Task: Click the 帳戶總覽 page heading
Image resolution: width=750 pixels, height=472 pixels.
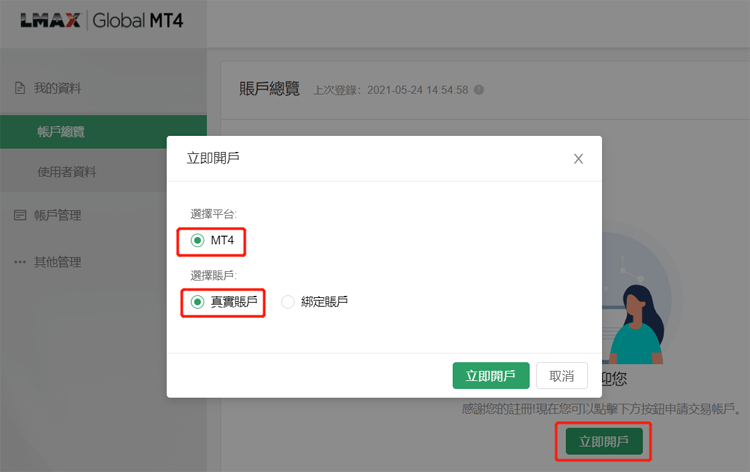Action: coord(269,89)
